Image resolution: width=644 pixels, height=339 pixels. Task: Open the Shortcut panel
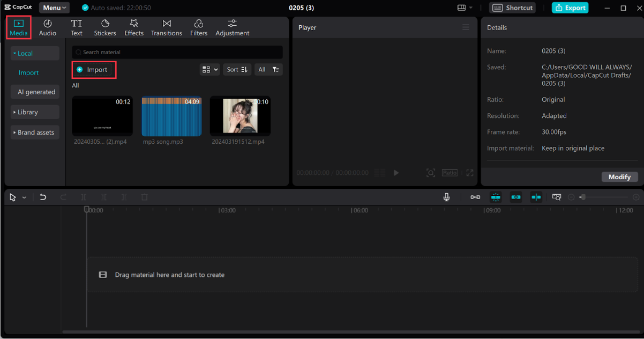[513, 8]
